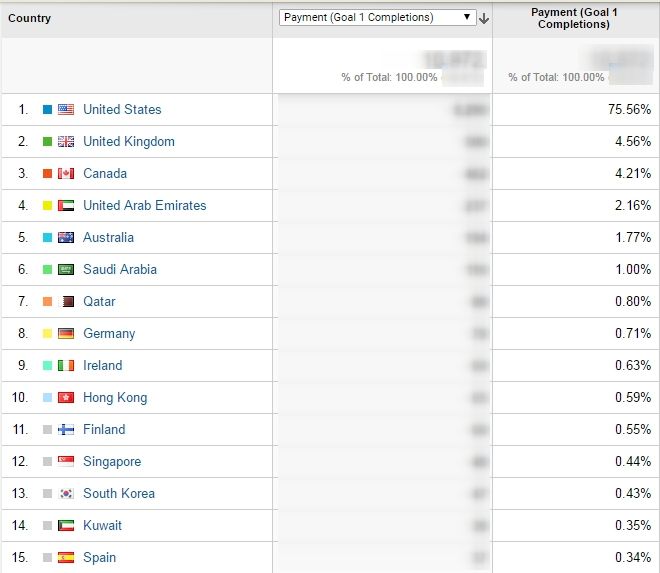The image size is (660, 573).
Task: Click the 1.00% value for Saudi Arabia
Action: pyautogui.click(x=633, y=269)
